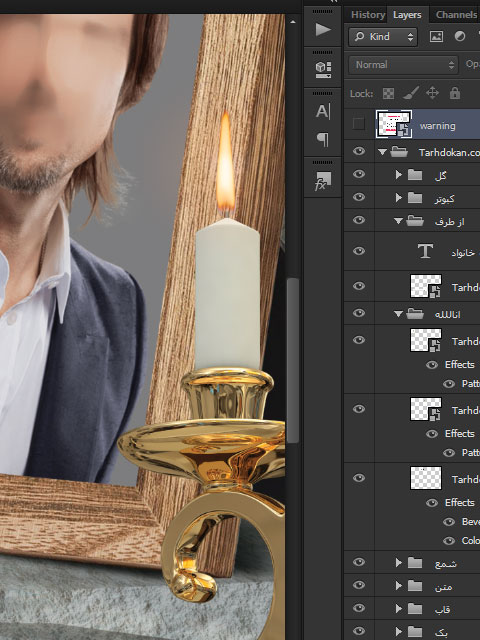Toggle Color overlay effect visibility eye
The image size is (480, 640).
point(449,541)
